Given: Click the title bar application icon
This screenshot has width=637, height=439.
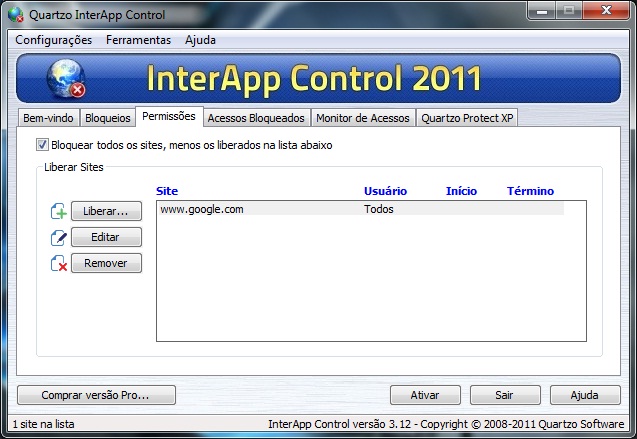Looking at the screenshot, I should click(15, 15).
